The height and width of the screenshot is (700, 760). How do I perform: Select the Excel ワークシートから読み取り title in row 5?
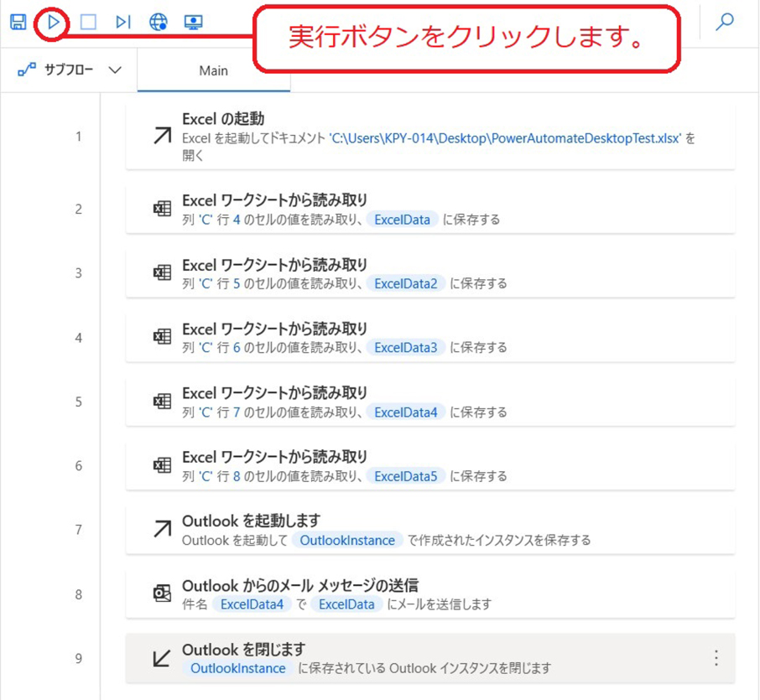[275, 393]
